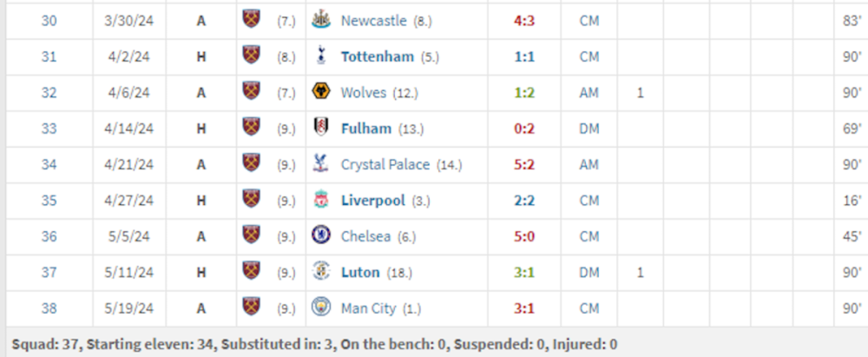This screenshot has width=868, height=357.
Task: Select the Luton club crest
Action: (x=320, y=272)
